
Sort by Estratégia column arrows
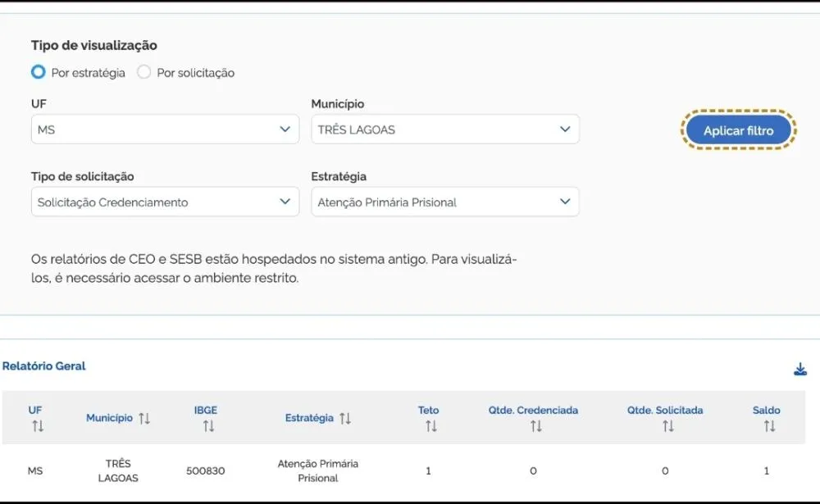tap(345, 419)
